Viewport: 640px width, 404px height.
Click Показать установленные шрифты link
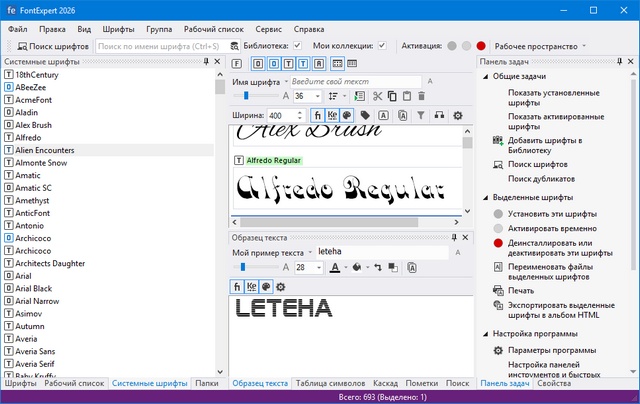pos(553,98)
